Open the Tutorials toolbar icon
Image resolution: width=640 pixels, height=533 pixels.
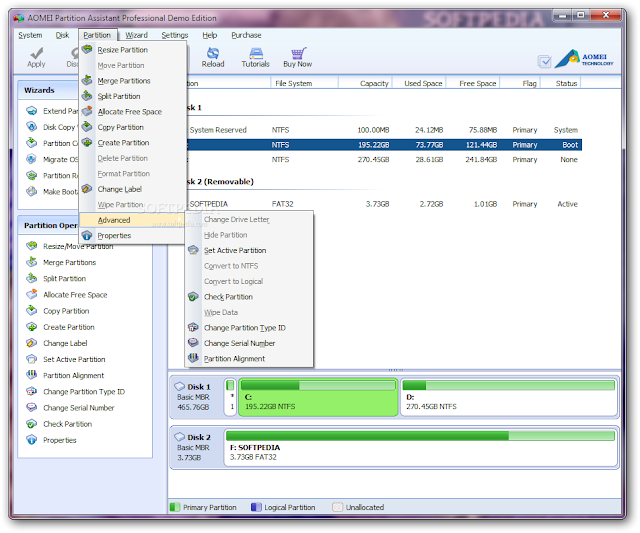coord(256,53)
